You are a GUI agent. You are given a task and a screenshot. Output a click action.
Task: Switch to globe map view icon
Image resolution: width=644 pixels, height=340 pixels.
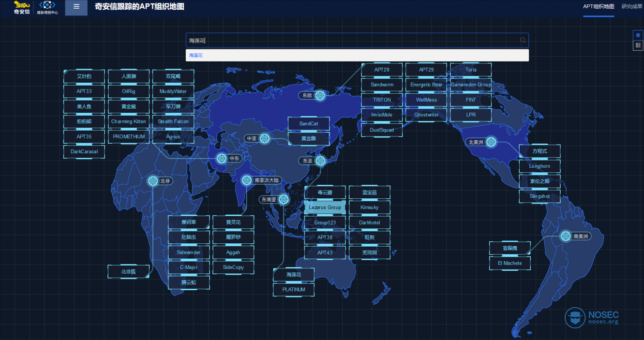point(638,35)
